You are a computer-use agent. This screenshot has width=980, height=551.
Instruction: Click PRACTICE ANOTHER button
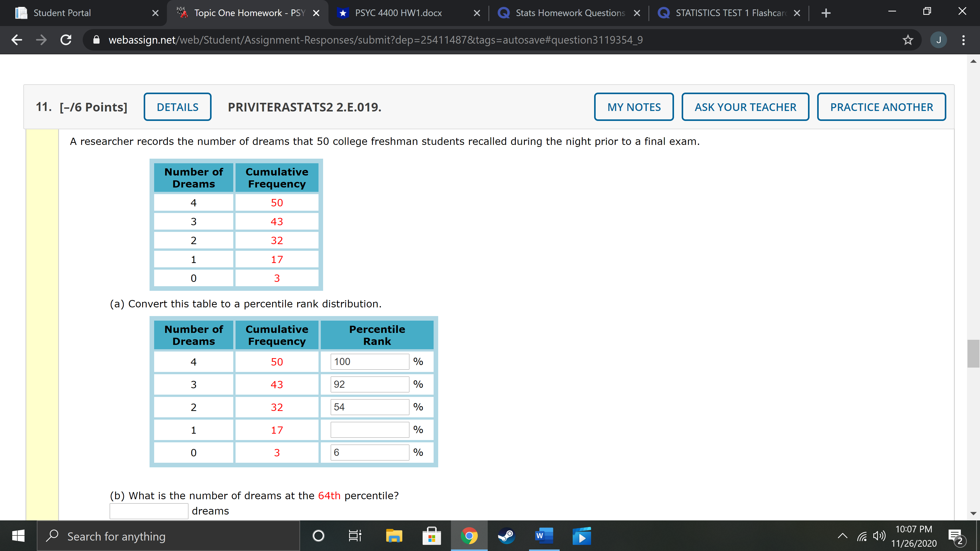pyautogui.click(x=881, y=107)
